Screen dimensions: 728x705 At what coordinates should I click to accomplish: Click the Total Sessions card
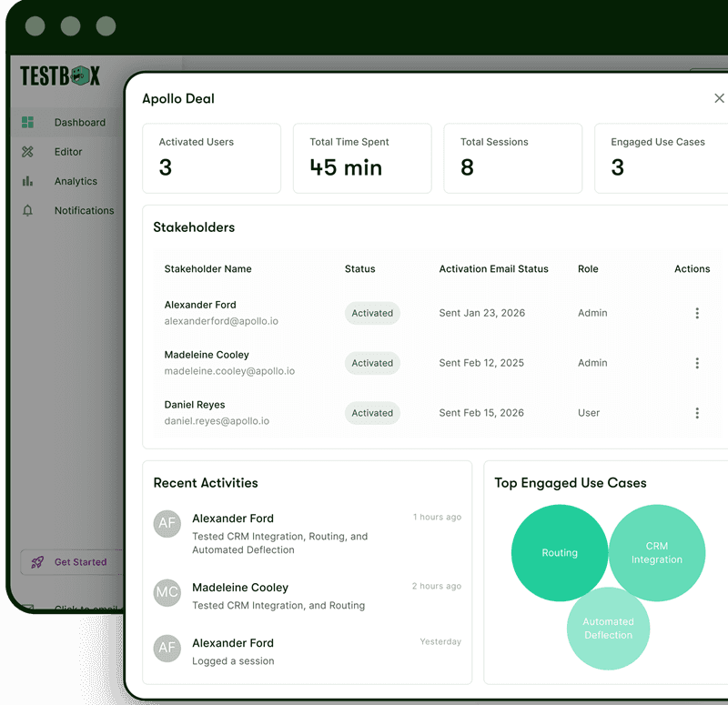[513, 158]
